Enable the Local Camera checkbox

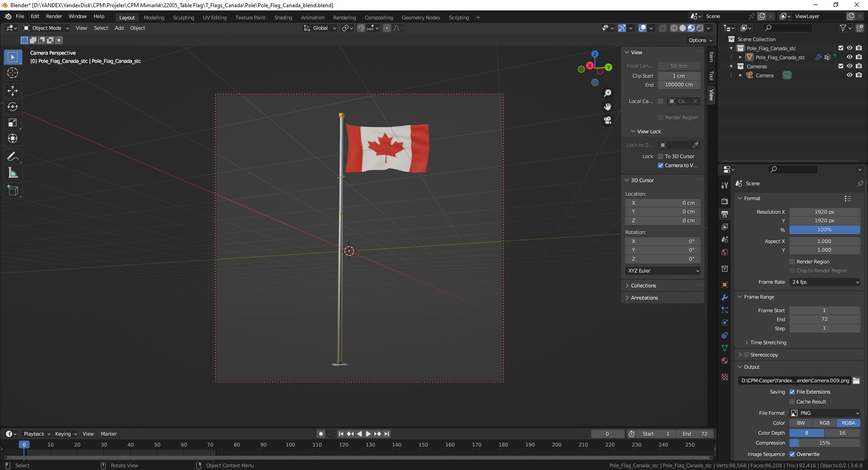tap(660, 101)
